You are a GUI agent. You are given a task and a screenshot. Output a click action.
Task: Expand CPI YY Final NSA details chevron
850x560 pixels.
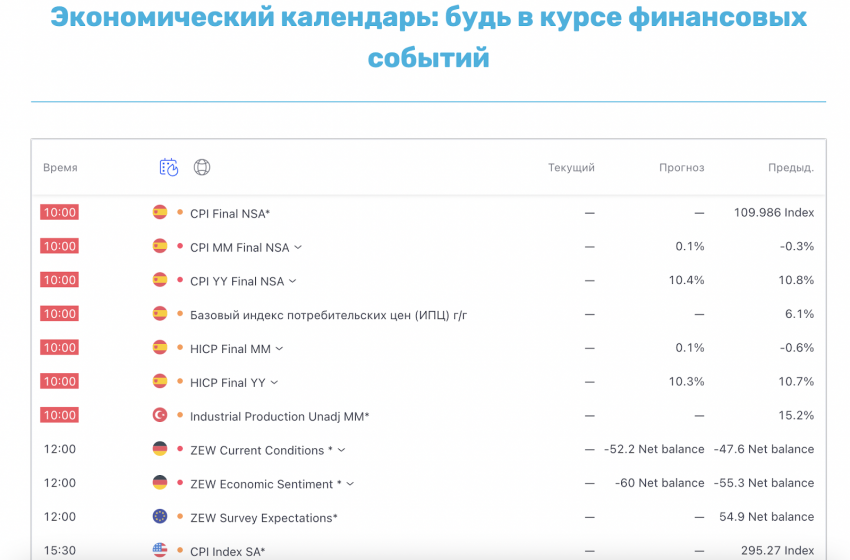pyautogui.click(x=293, y=281)
